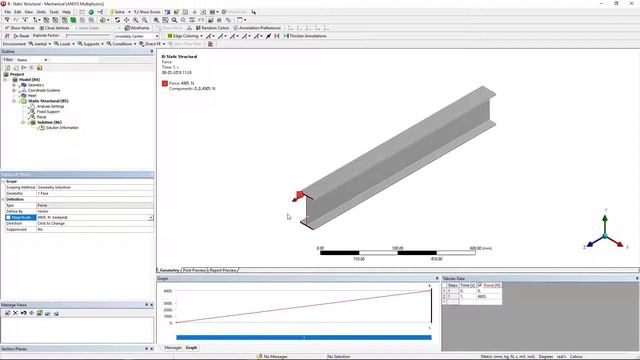
Task: Select Force item in Outline
Action: coord(41,117)
